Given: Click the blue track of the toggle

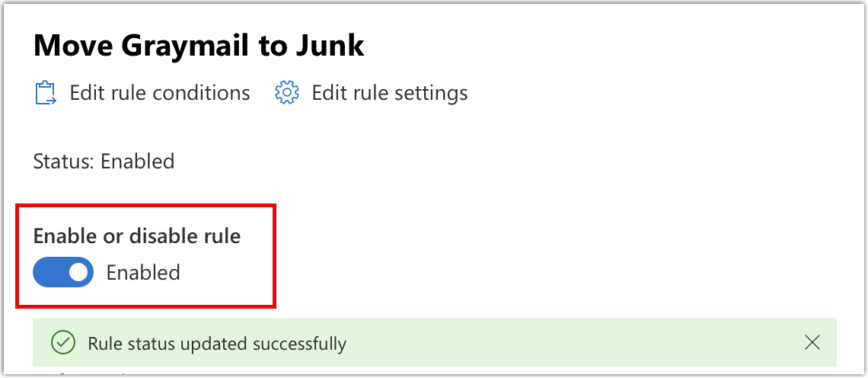Looking at the screenshot, I should 49,272.
